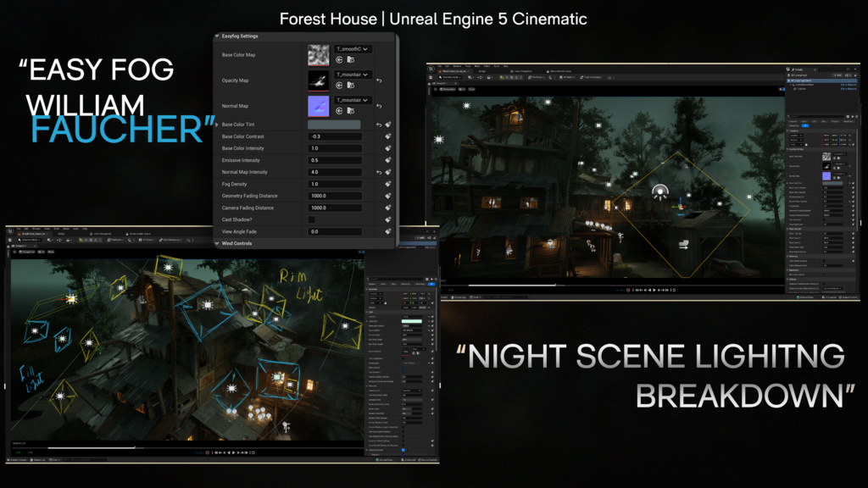Collapse the Wind Controls section
Screen dimensions: 868x488
pyautogui.click(x=219, y=243)
